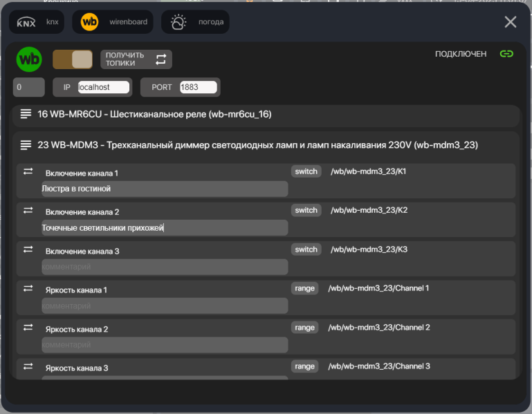Click the PORT 1883 input field
Viewport: 532px width, 414px height.
[198, 87]
